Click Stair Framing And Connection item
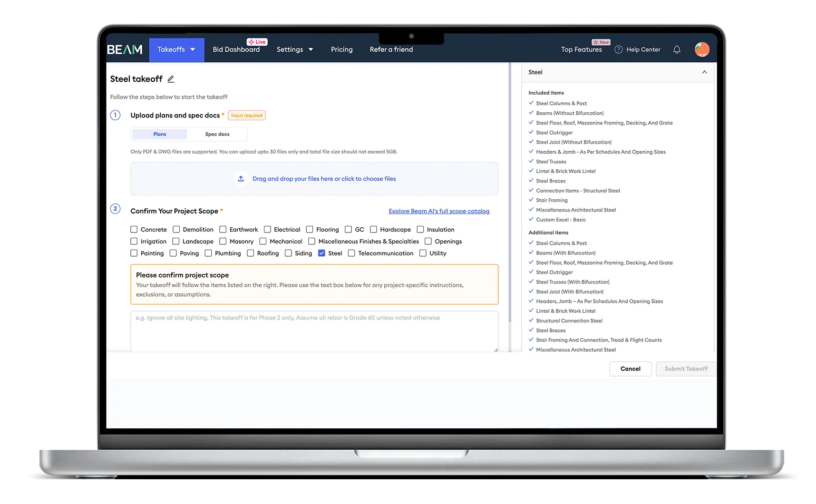816x504 pixels. [x=599, y=340]
